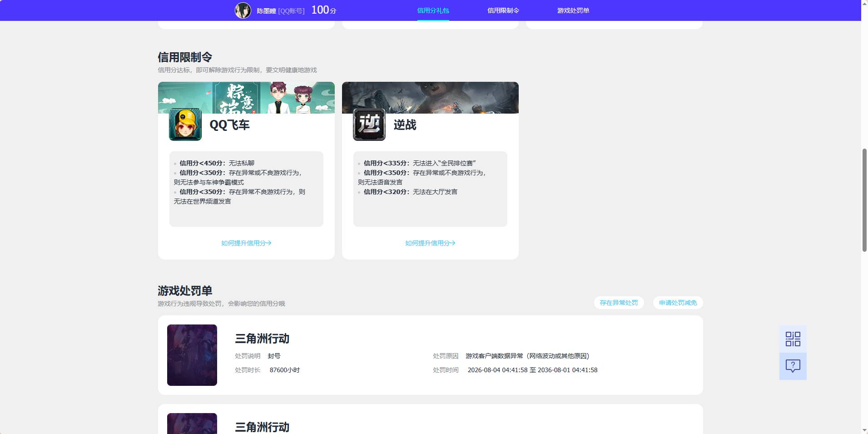
Task: Switch to 信用限制令 tab
Action: pos(503,10)
